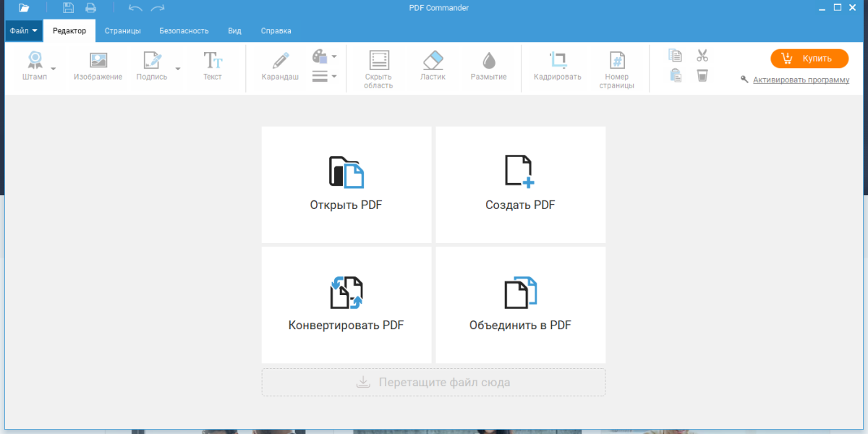Click the color palette icon
Image resolution: width=868 pixels, height=434 pixels.
[x=320, y=56]
